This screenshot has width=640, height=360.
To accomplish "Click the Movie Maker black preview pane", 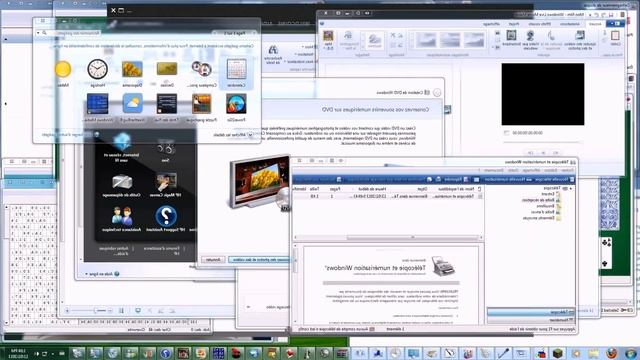I will [x=543, y=94].
